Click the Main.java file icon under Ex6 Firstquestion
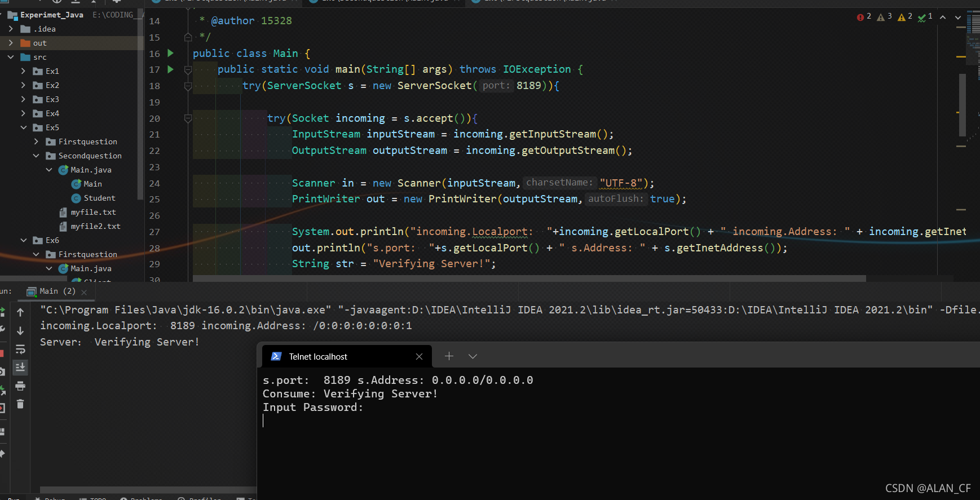This screenshot has height=500, width=980. 64,268
